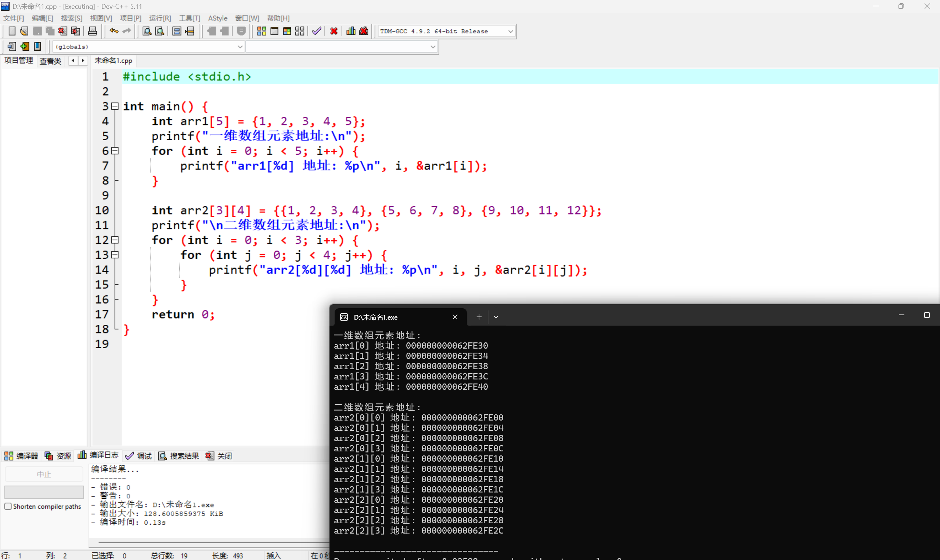Image resolution: width=940 pixels, height=560 pixels.
Task: Open the TDM-GCC compiler selection dropdown
Action: [510, 31]
